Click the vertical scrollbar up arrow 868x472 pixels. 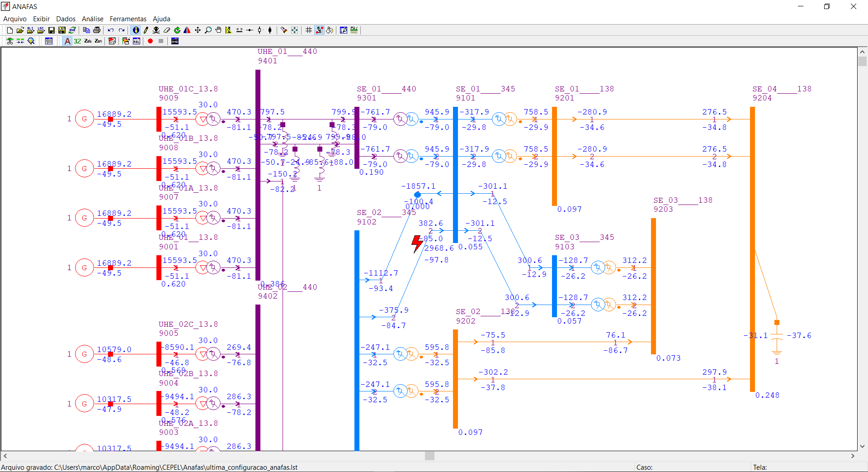[x=862, y=52]
